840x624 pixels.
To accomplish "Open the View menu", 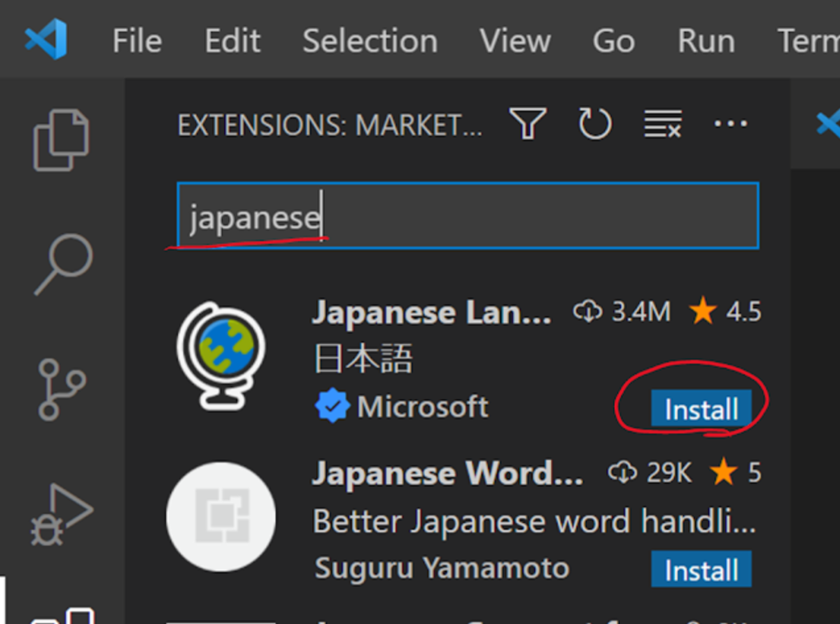I will 515,41.
